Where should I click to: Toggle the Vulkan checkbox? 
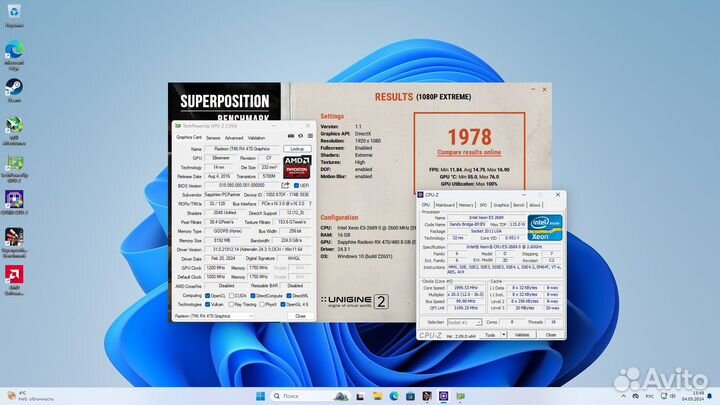click(x=207, y=304)
